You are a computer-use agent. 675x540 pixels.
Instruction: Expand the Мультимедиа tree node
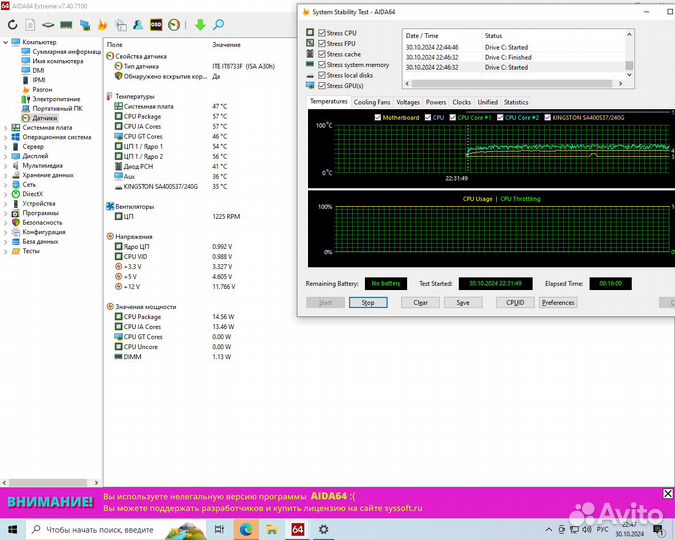[5, 165]
